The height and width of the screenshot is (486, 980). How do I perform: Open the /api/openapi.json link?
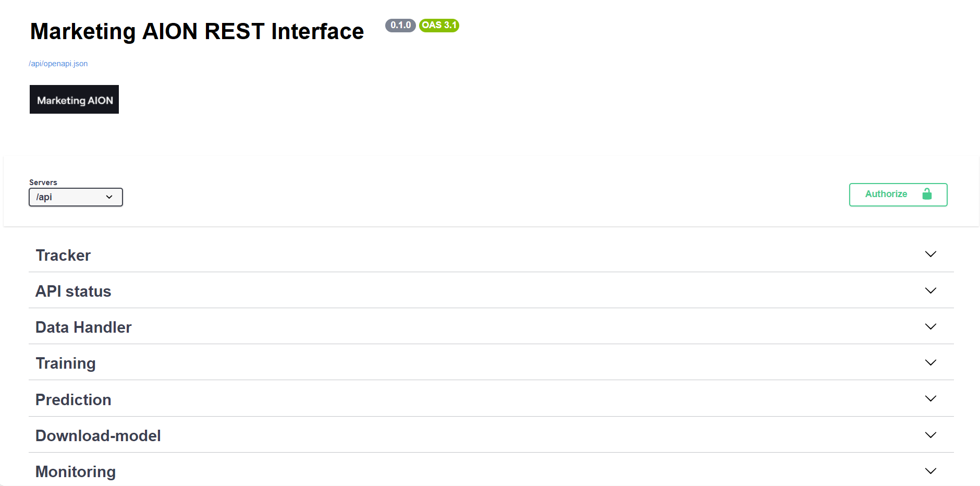(58, 64)
